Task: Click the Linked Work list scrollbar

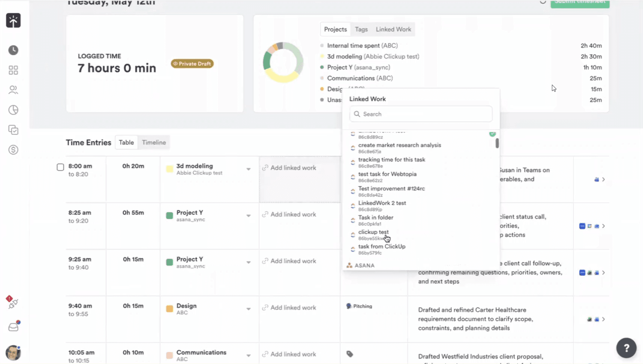Action: pyautogui.click(x=497, y=143)
